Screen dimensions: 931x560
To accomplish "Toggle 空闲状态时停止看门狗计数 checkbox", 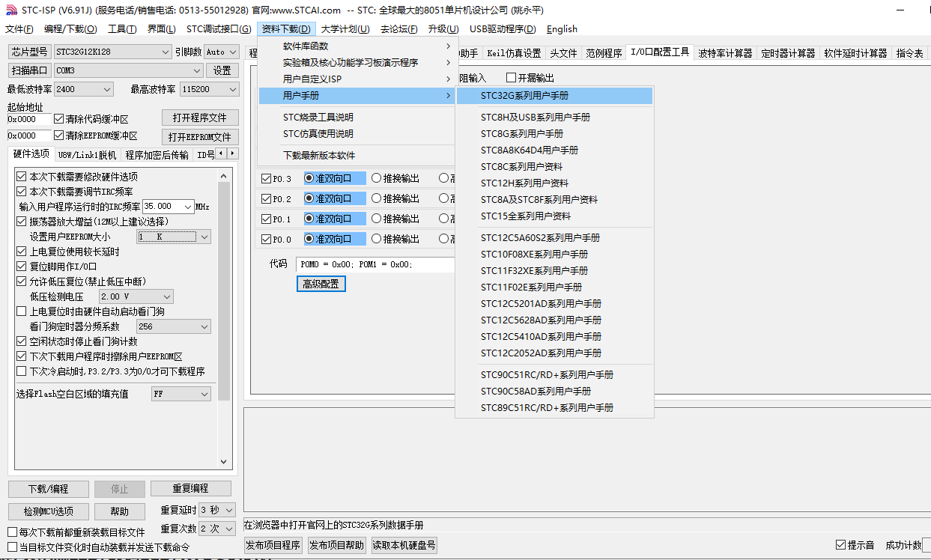I will [21, 341].
